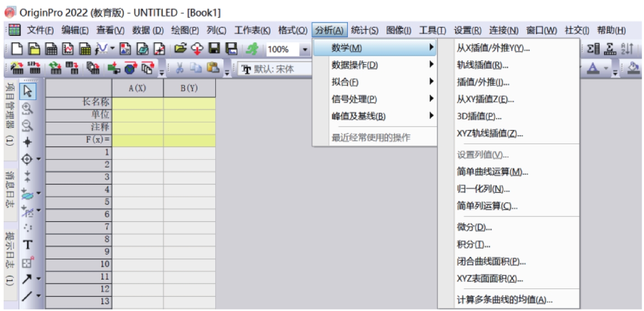
Task: Click the 单位 row label
Action: (79, 115)
